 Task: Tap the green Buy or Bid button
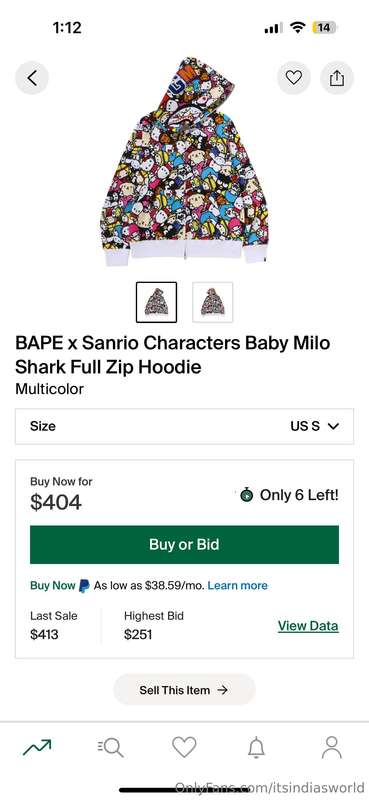click(184, 544)
